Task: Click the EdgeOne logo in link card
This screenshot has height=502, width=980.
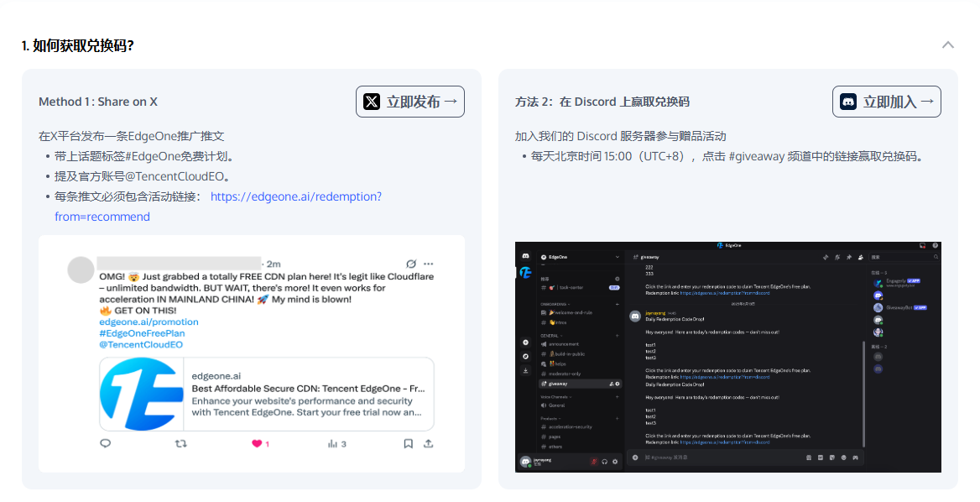Action: [142, 394]
